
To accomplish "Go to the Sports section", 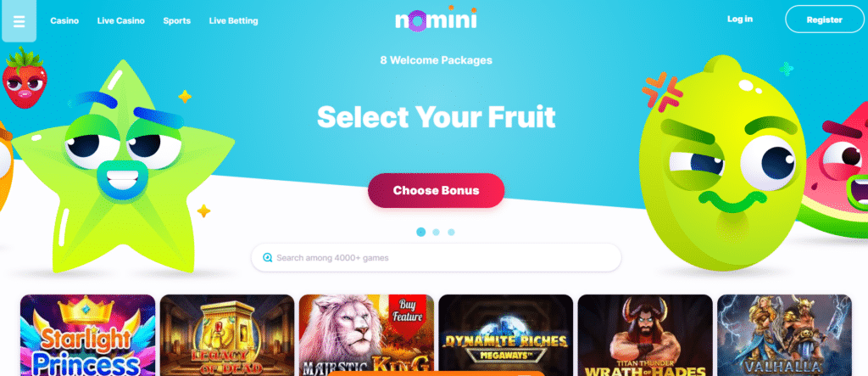I will tap(176, 20).
